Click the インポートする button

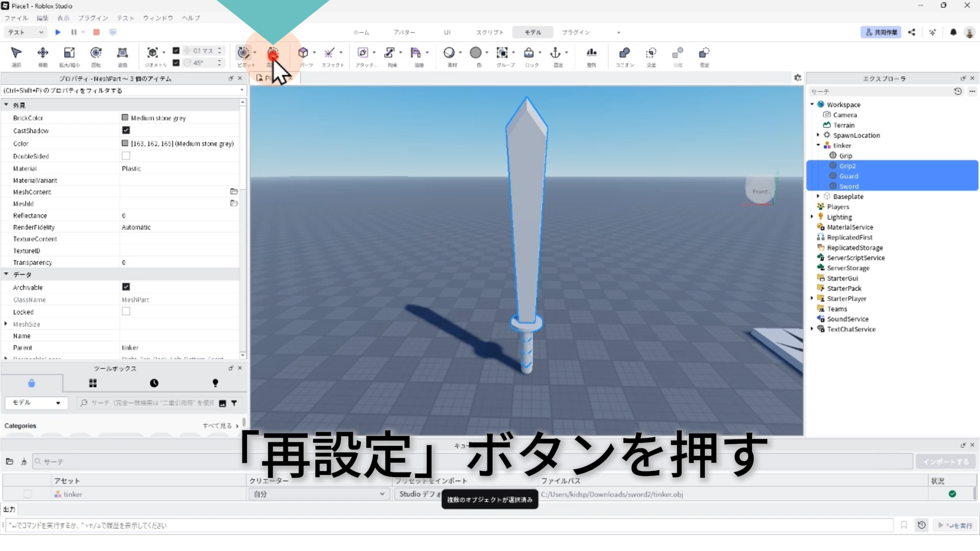pos(945,462)
